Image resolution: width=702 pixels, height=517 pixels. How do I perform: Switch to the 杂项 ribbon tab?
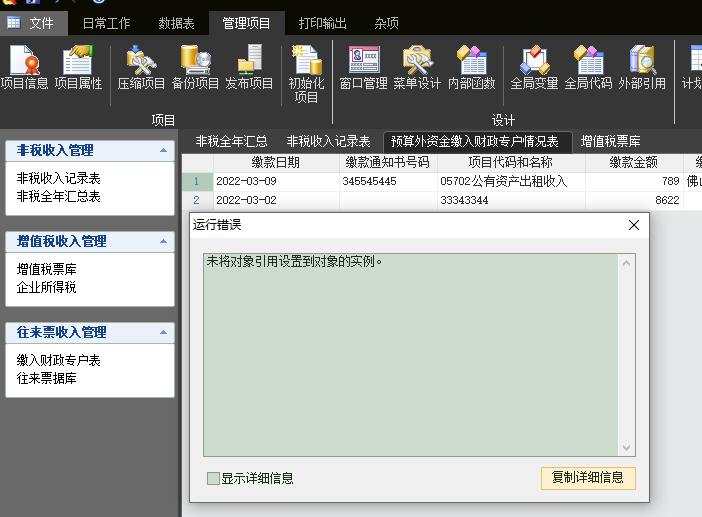click(387, 23)
